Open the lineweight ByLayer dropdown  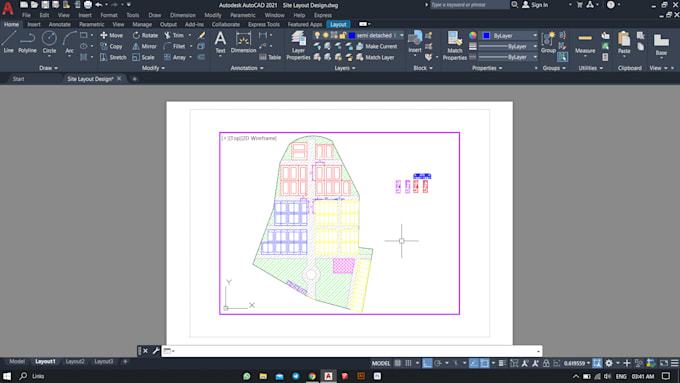508,46
